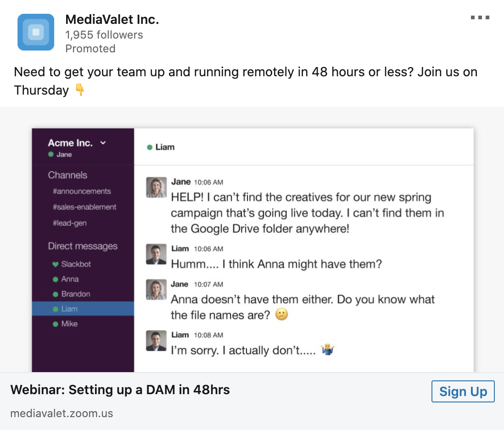Click the Sign Up button
504x430 pixels.
(x=463, y=391)
